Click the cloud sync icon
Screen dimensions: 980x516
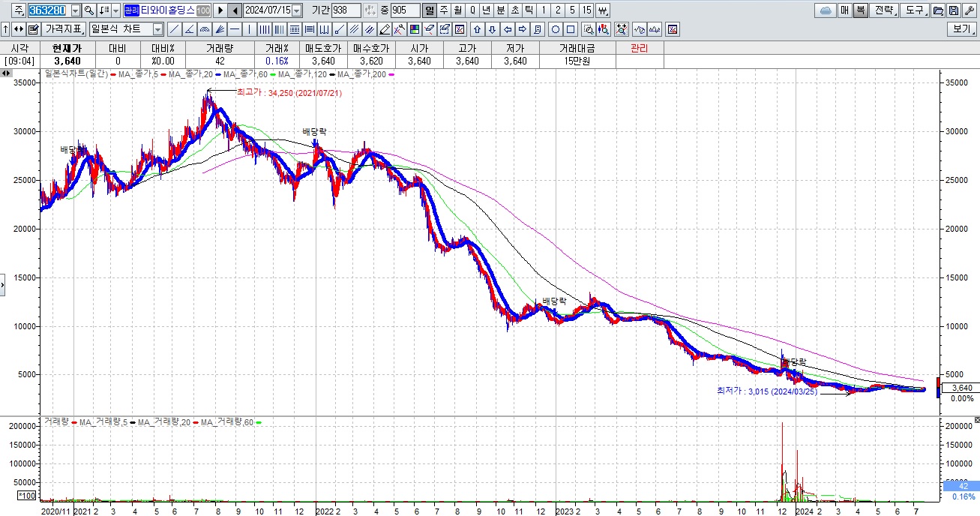(826, 10)
